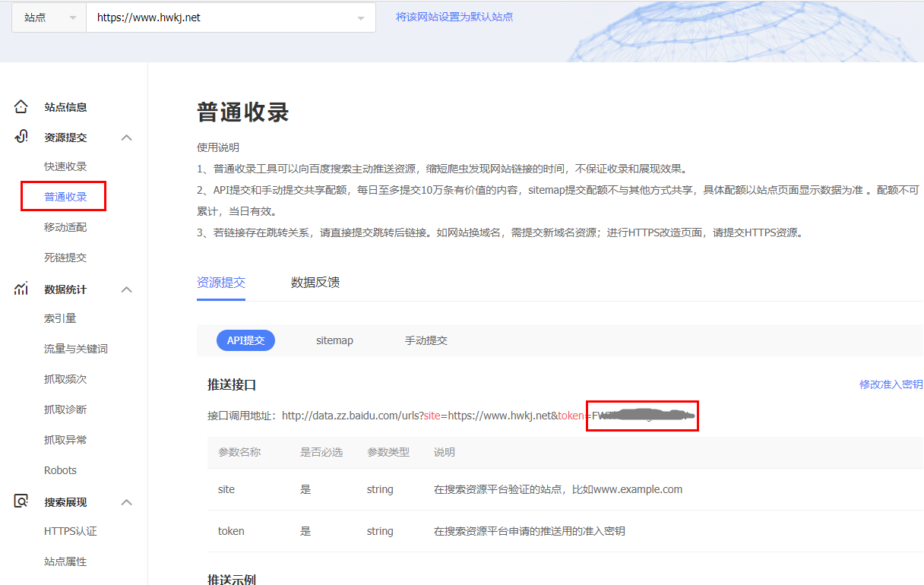The width and height of the screenshot is (924, 585).
Task: Open 站点信息 in sidebar
Action: click(65, 107)
